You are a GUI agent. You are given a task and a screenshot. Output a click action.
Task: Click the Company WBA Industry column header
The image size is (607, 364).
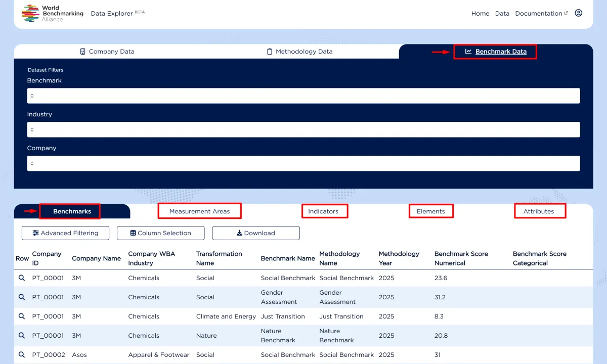coord(152,258)
